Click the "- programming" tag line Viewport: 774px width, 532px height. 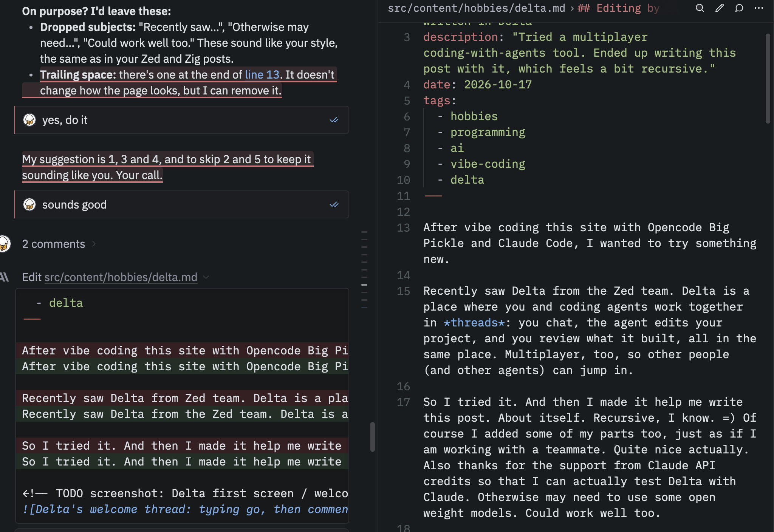481,132
